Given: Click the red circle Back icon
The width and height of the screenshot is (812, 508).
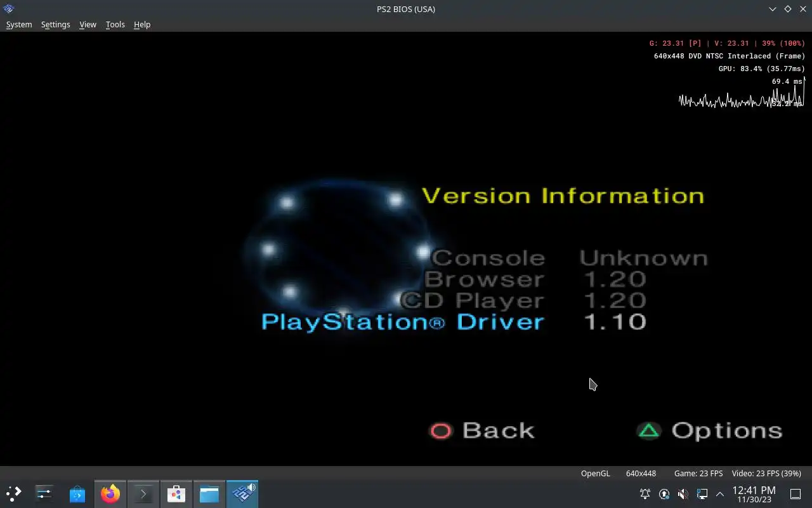Looking at the screenshot, I should 441,431.
